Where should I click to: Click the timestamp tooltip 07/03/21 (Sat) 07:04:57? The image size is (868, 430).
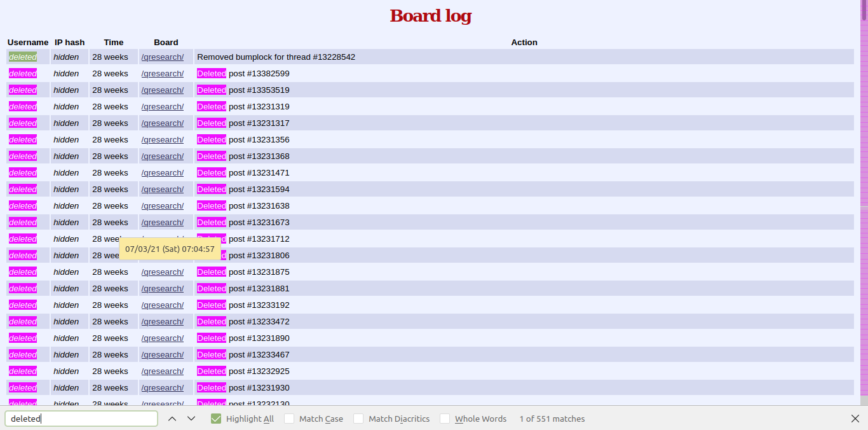[x=170, y=249]
